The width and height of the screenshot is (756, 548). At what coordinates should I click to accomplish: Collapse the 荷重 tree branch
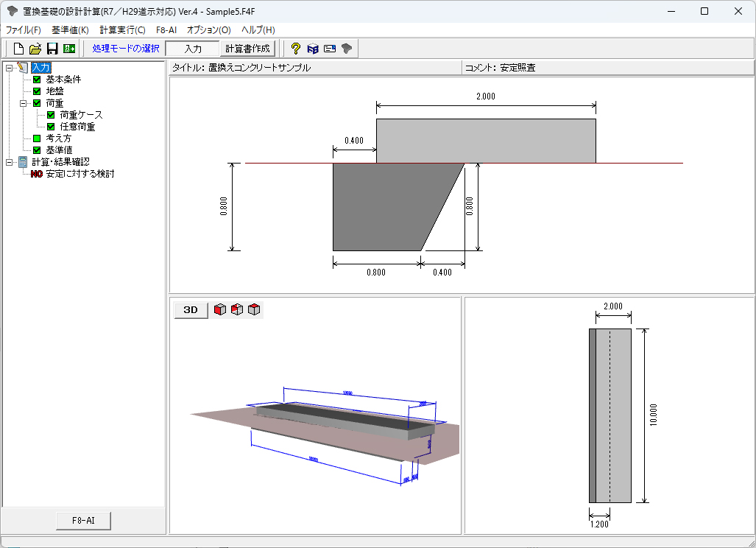pyautogui.click(x=23, y=103)
